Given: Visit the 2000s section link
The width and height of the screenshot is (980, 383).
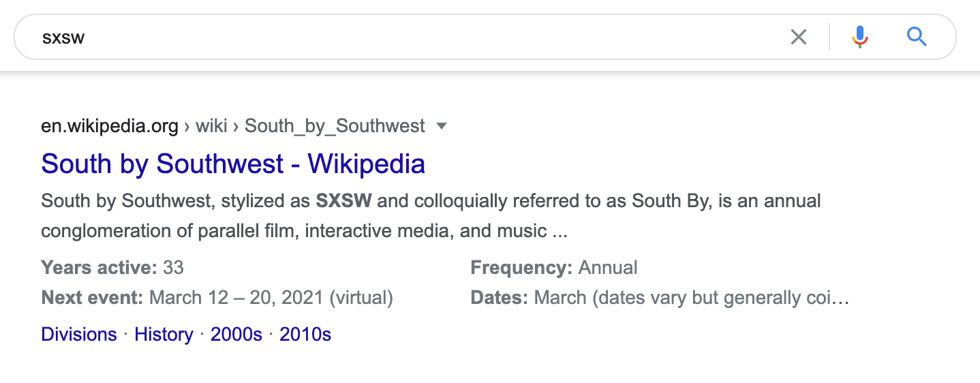Looking at the screenshot, I should (x=236, y=335).
